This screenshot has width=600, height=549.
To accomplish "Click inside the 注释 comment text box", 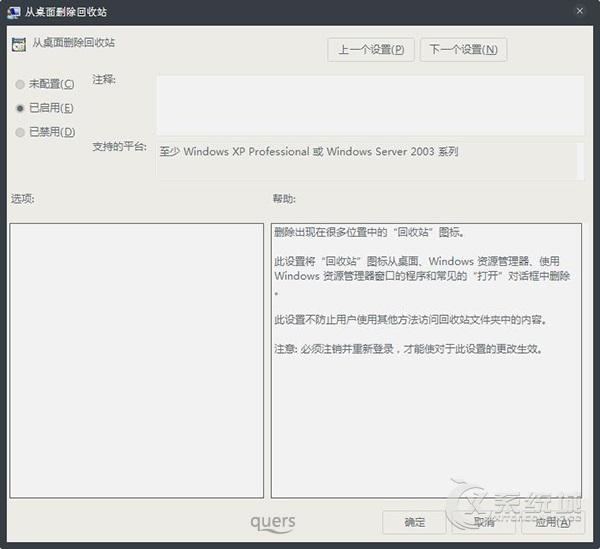I will [370, 105].
